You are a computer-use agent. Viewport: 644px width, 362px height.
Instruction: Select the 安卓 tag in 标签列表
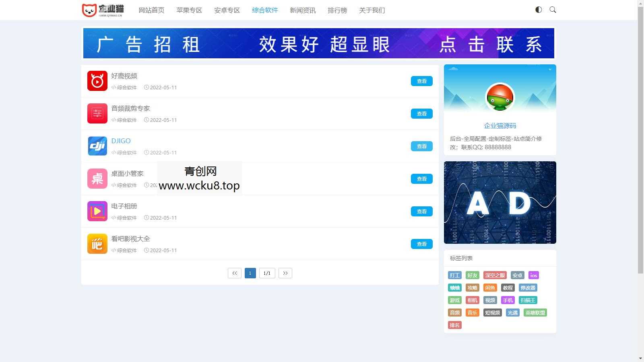[x=517, y=275]
